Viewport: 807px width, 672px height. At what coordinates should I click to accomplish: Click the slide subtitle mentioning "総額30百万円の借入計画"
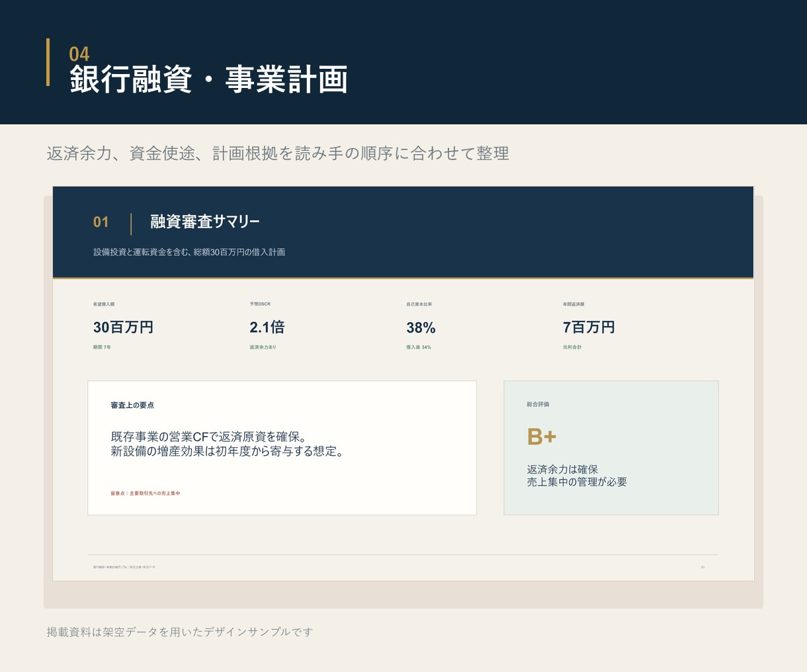pyautogui.click(x=189, y=252)
